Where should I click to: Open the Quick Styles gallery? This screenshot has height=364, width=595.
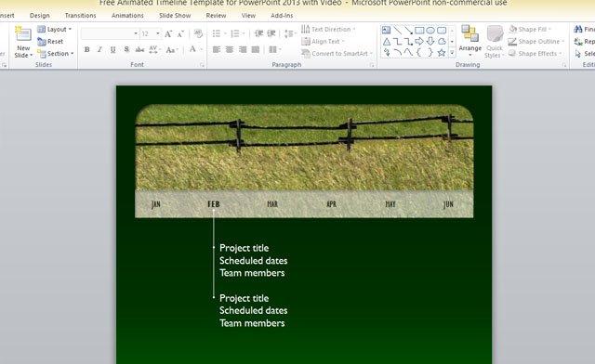pyautogui.click(x=494, y=41)
